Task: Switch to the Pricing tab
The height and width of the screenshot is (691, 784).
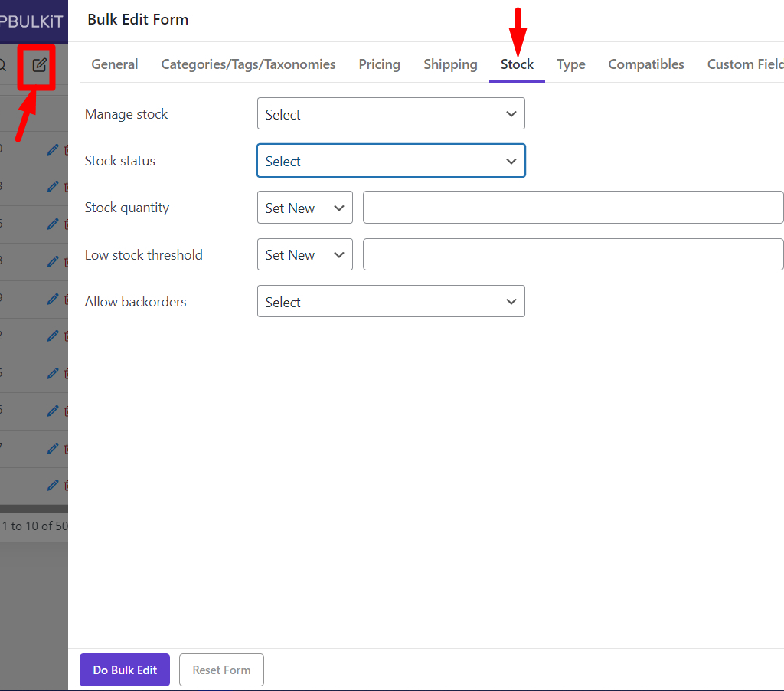Action: (379, 64)
